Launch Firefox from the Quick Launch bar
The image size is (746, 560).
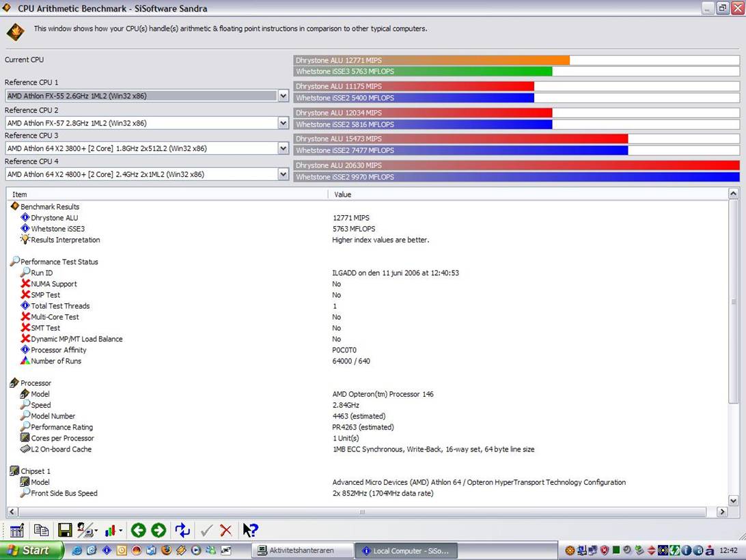(166, 550)
